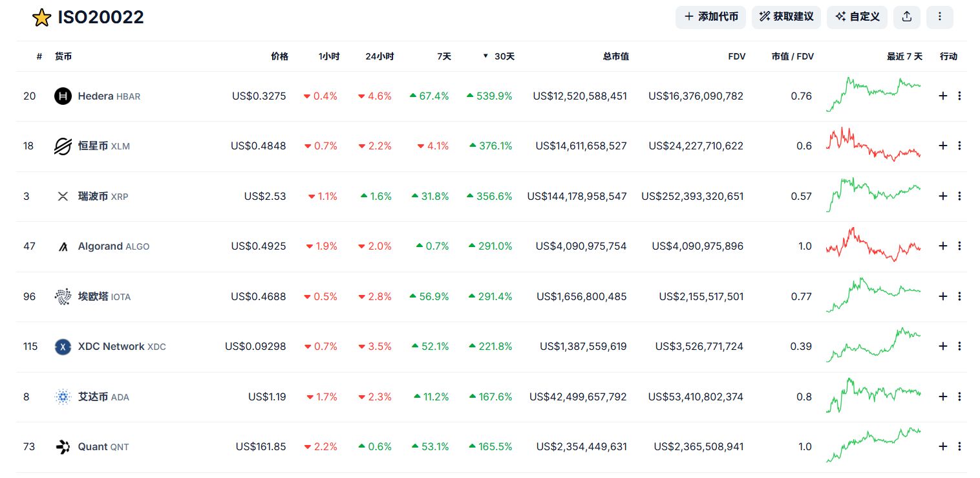Open three-dot menu in Quant row
The height and width of the screenshot is (478, 980).
point(959,447)
